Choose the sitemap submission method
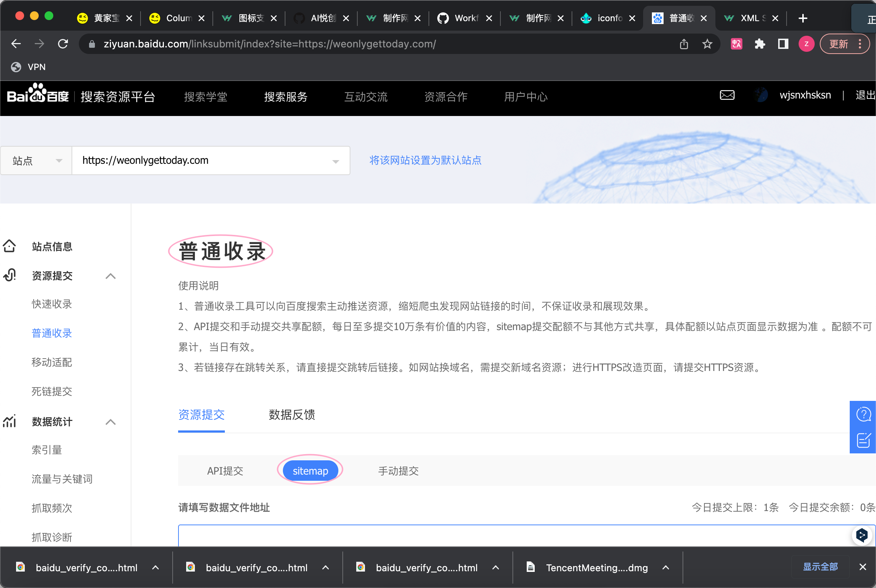Image resolution: width=876 pixels, height=588 pixels. coord(310,471)
